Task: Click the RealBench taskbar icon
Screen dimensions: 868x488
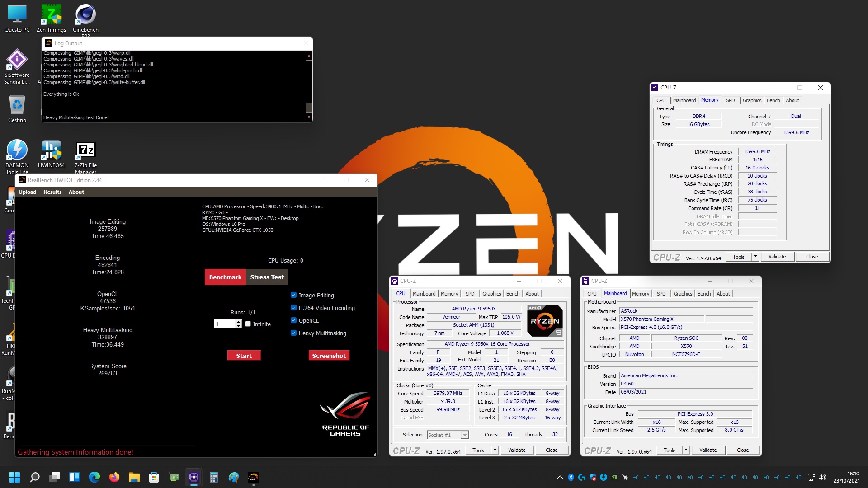Action: pyautogui.click(x=254, y=477)
